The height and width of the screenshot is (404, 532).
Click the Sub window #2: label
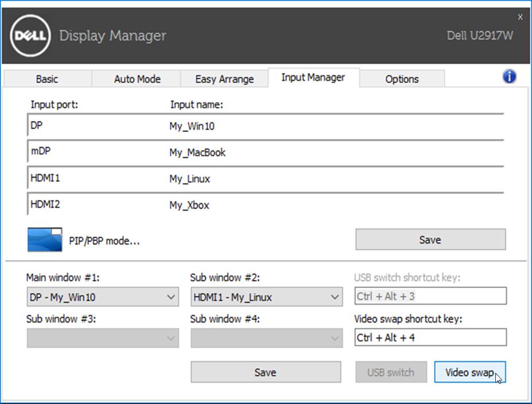[225, 278]
